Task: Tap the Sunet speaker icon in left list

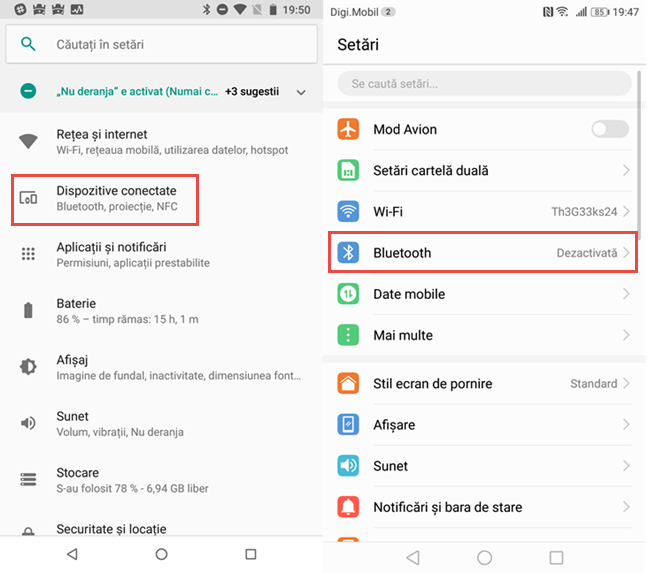Action: [28, 423]
